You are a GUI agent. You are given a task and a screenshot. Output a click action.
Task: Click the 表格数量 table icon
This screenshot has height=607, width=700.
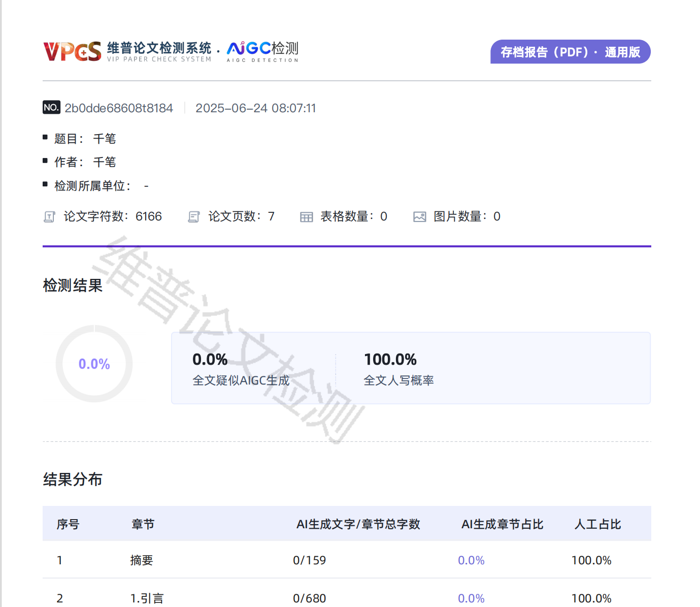click(x=306, y=217)
